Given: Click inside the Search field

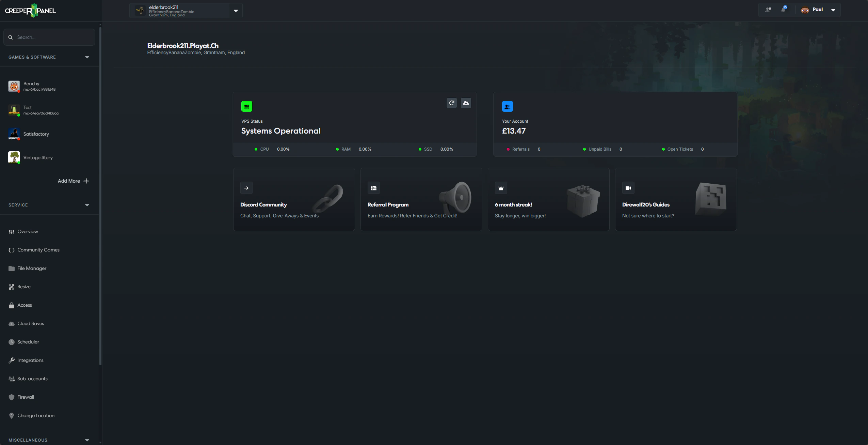Looking at the screenshot, I should [49, 37].
